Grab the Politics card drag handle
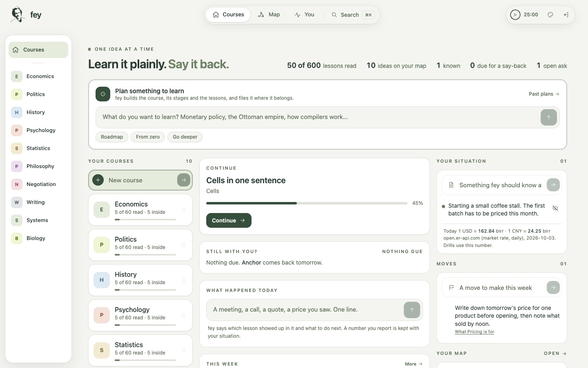This screenshot has height=368, width=588. pyautogui.click(x=184, y=245)
